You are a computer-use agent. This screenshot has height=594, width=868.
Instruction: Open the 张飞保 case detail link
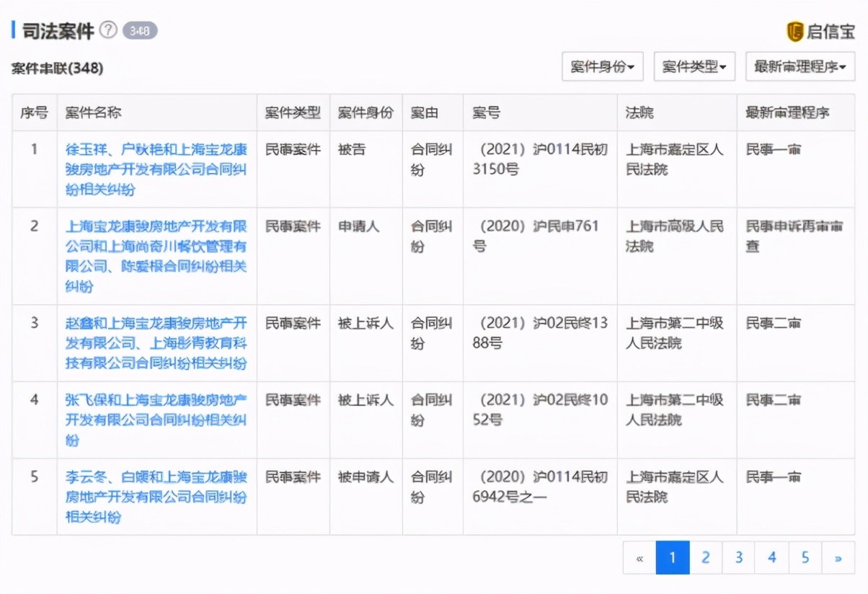coord(156,419)
